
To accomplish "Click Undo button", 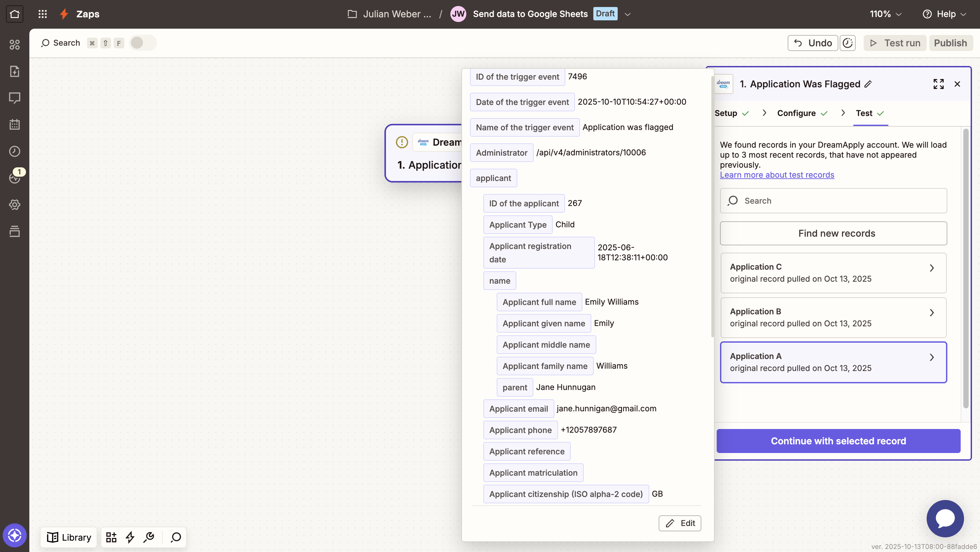I will [813, 43].
